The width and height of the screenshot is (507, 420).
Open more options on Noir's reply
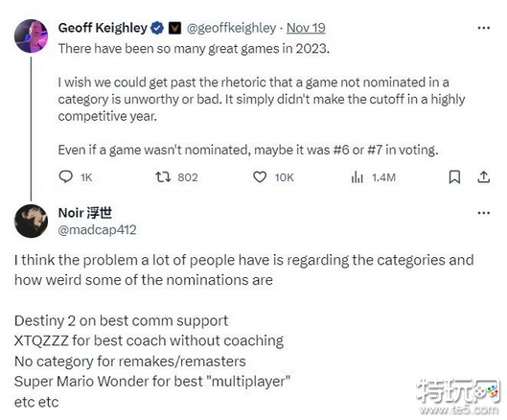[x=484, y=213]
